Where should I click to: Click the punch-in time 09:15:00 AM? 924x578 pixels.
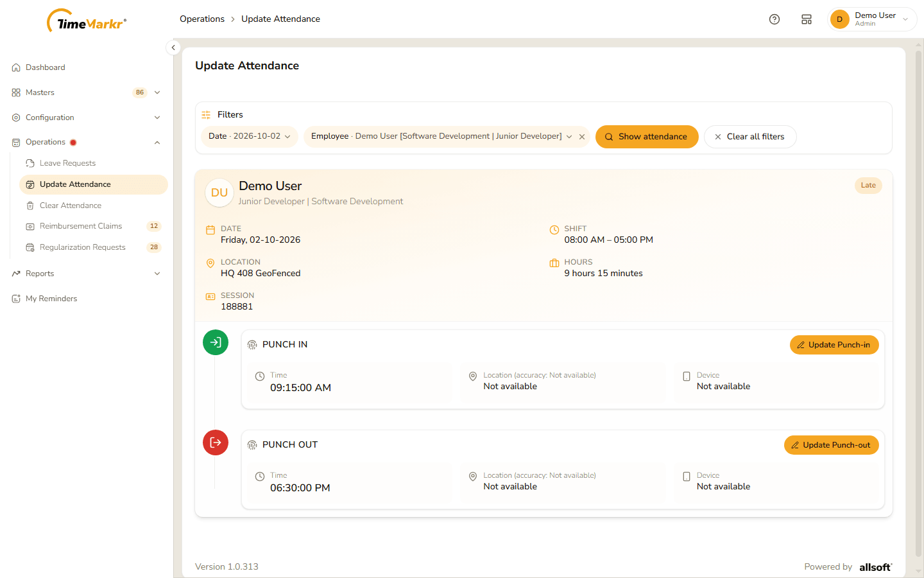300,388
